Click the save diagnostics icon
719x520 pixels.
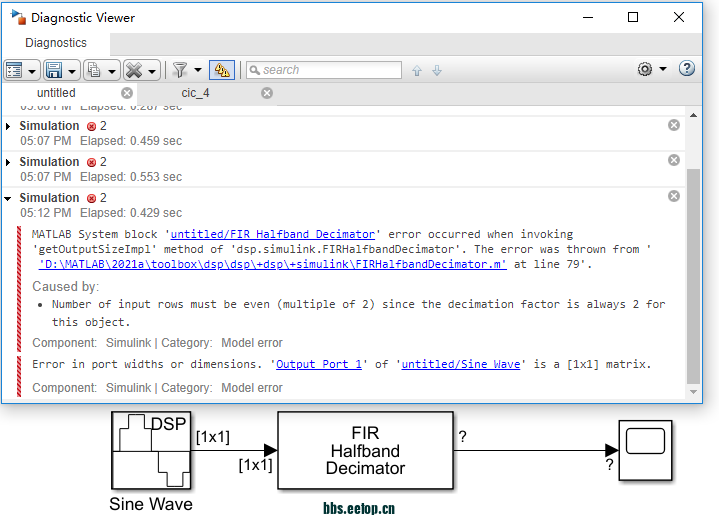[x=54, y=70]
